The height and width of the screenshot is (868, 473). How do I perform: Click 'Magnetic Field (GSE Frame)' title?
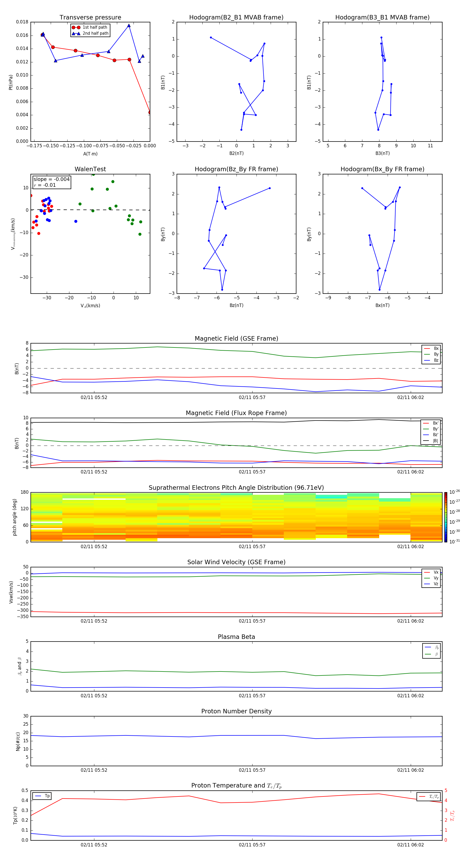click(x=236, y=339)
